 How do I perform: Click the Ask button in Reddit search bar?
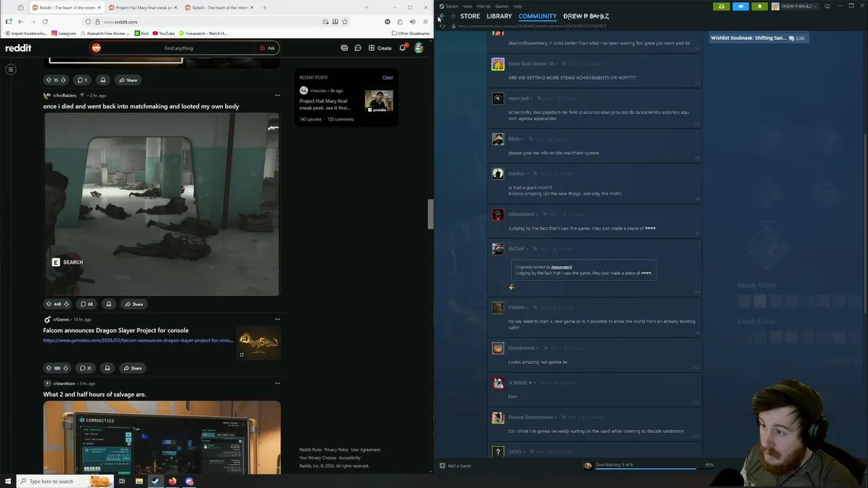(267, 48)
